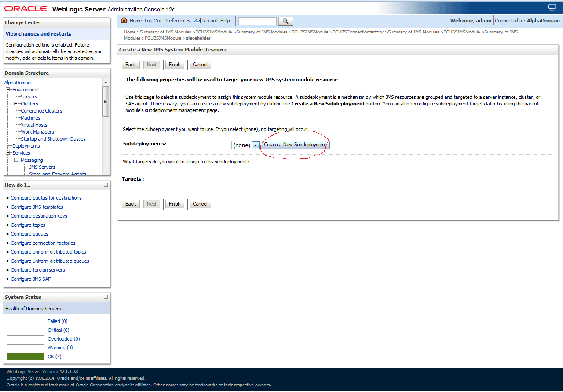This screenshot has height=392, width=563.
Task: Open Configure uniform distributed topics help
Action: (x=48, y=252)
